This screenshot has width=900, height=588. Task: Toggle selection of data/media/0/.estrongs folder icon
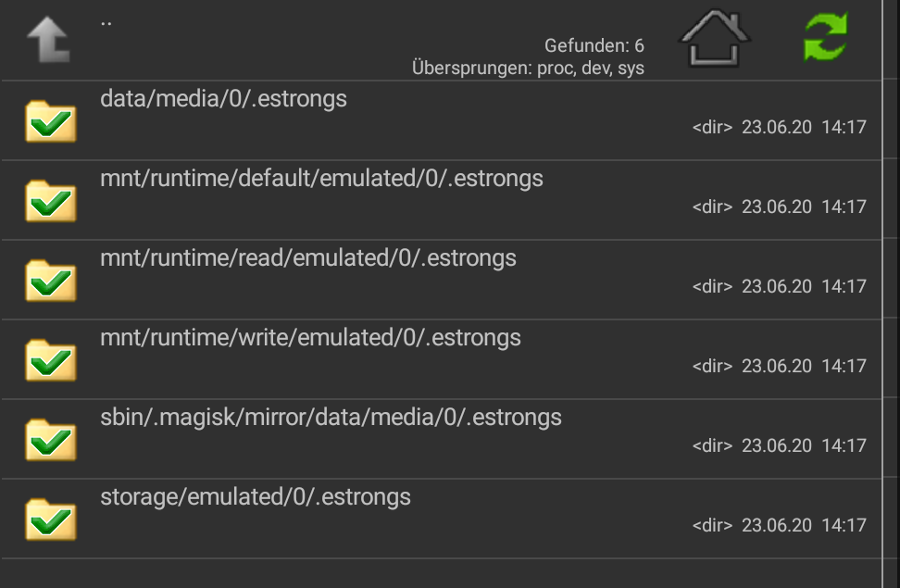pyautogui.click(x=51, y=120)
